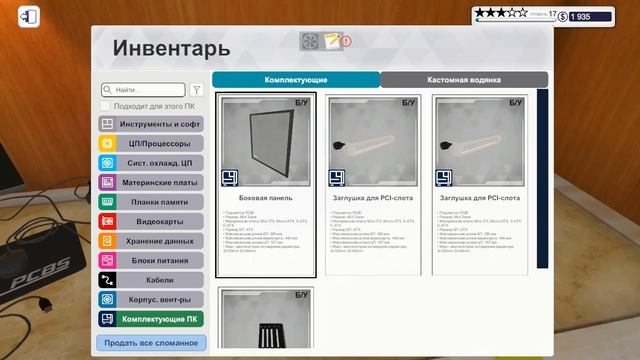Click the purple Материнские платы icon
The image size is (640, 360).
coord(107,182)
